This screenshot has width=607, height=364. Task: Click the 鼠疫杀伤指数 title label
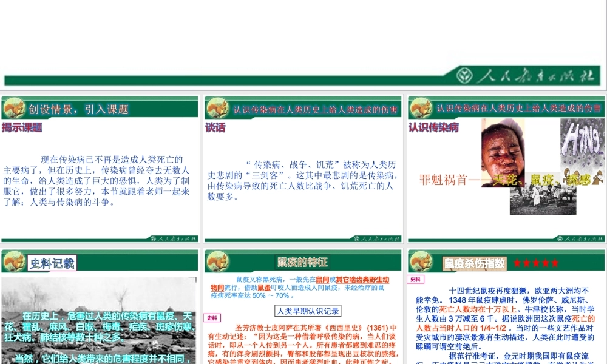[x=475, y=263]
